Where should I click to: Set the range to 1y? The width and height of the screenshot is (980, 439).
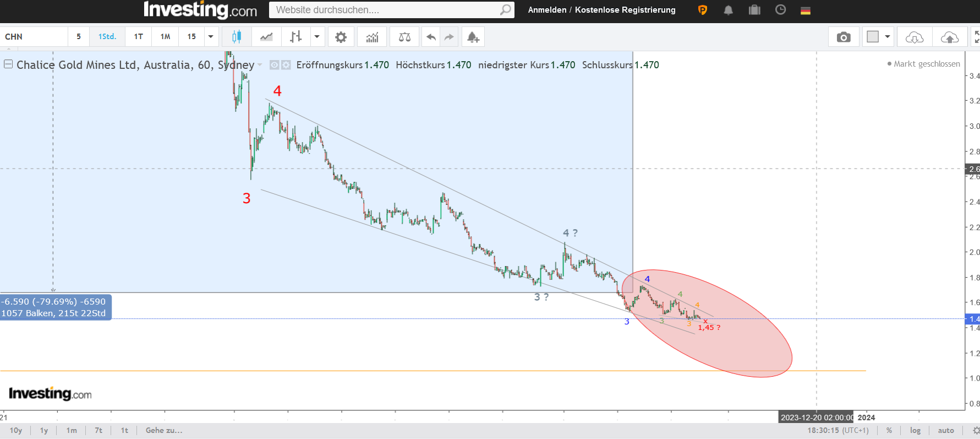coord(44,430)
